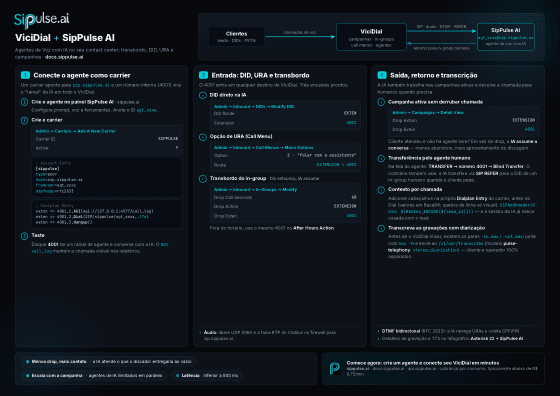Click the "Transbordo do in-group" title
Screen dimensions: 560x396
pyautogui.click(x=238, y=178)
